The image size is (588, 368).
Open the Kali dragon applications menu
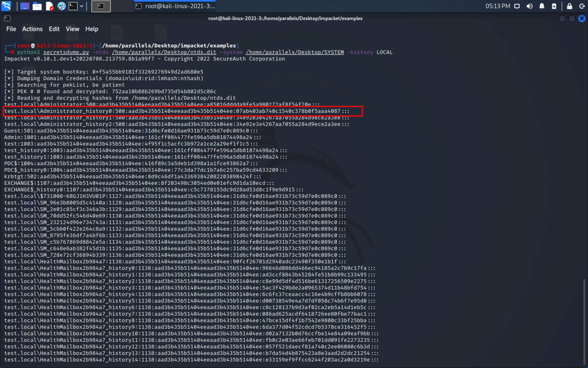6,6
